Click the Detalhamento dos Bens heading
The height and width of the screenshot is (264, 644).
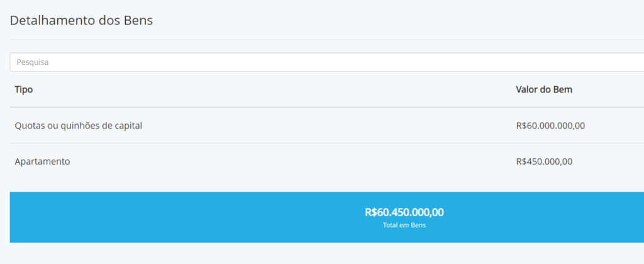pyautogui.click(x=81, y=21)
